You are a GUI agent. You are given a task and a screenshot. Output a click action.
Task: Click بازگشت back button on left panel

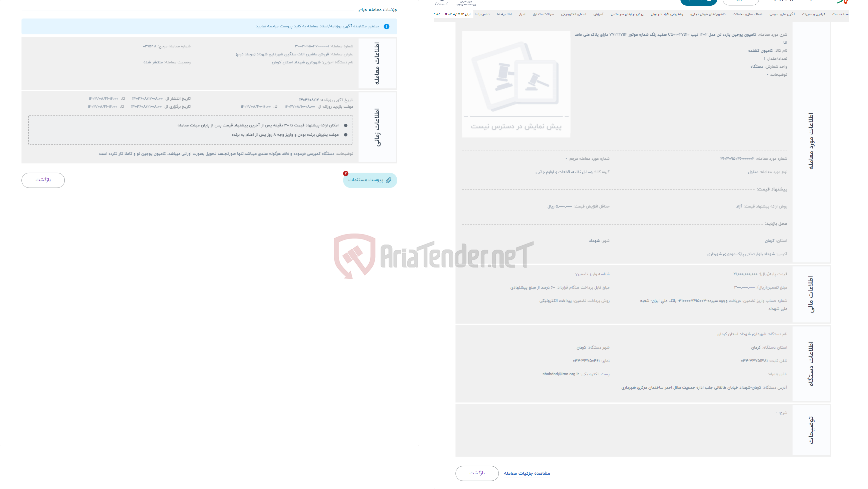43,180
